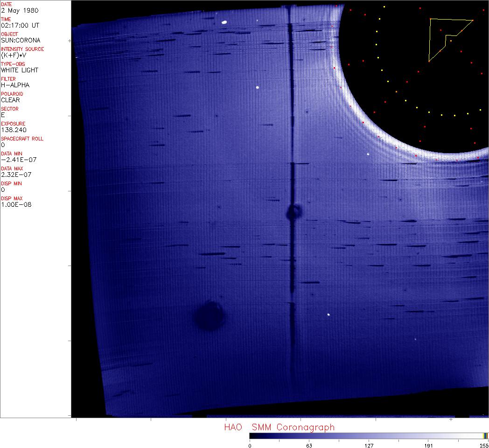Select the H-ALPHA filter value

tap(15, 85)
